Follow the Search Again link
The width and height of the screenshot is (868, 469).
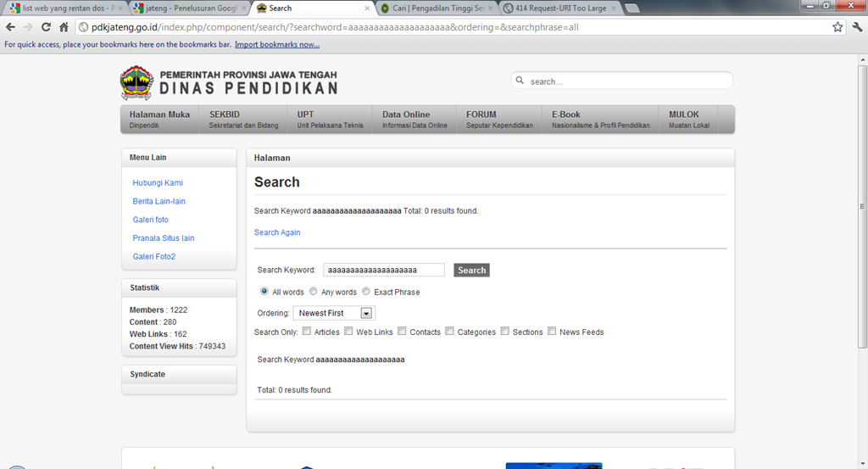[x=277, y=232]
